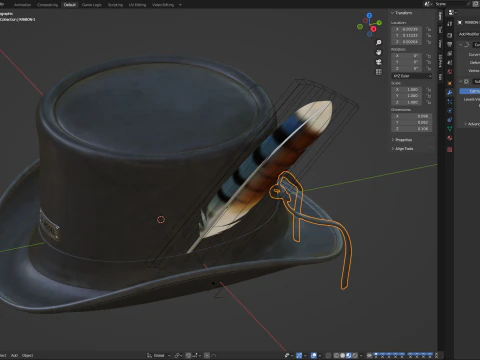Open the Object properties tab icon

[450, 83]
